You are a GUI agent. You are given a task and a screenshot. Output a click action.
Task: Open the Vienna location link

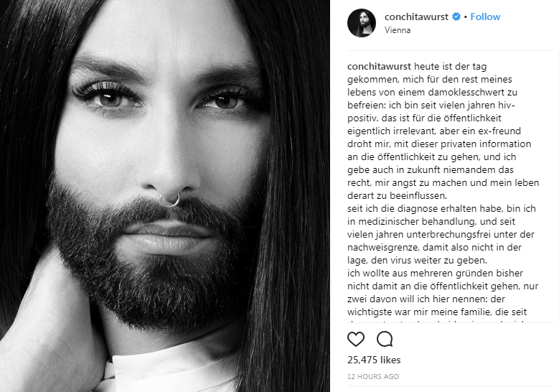pyautogui.click(x=398, y=30)
